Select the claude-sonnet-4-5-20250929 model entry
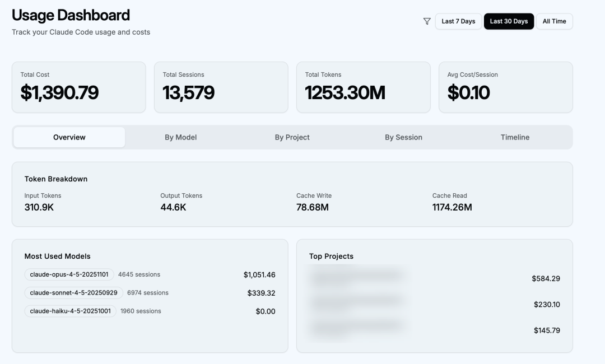This screenshot has width=605, height=364. point(70,292)
